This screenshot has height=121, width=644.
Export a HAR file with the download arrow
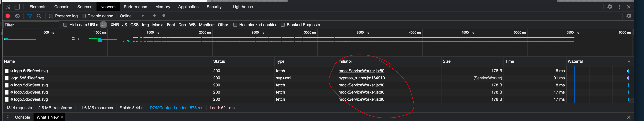[164, 16]
